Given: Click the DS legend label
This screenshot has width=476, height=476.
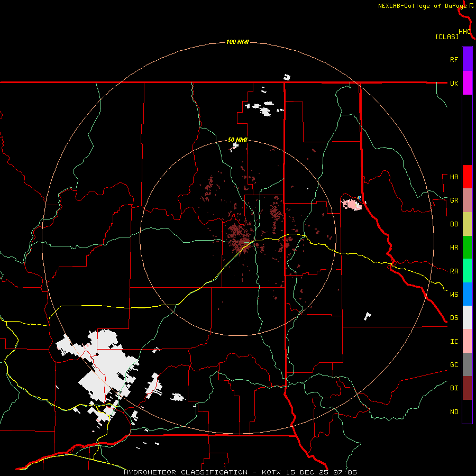Looking at the screenshot, I should (454, 318).
